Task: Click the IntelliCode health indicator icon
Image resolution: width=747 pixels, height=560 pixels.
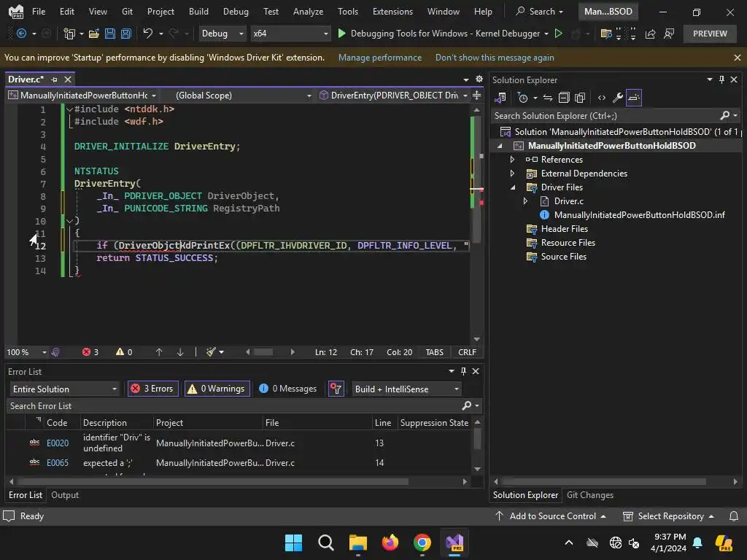Action: (x=55, y=352)
